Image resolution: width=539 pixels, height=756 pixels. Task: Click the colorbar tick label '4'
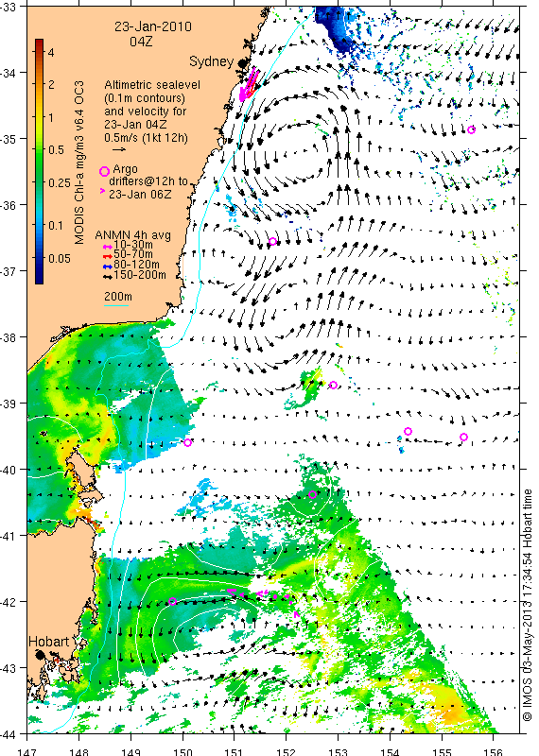[x=51, y=52]
